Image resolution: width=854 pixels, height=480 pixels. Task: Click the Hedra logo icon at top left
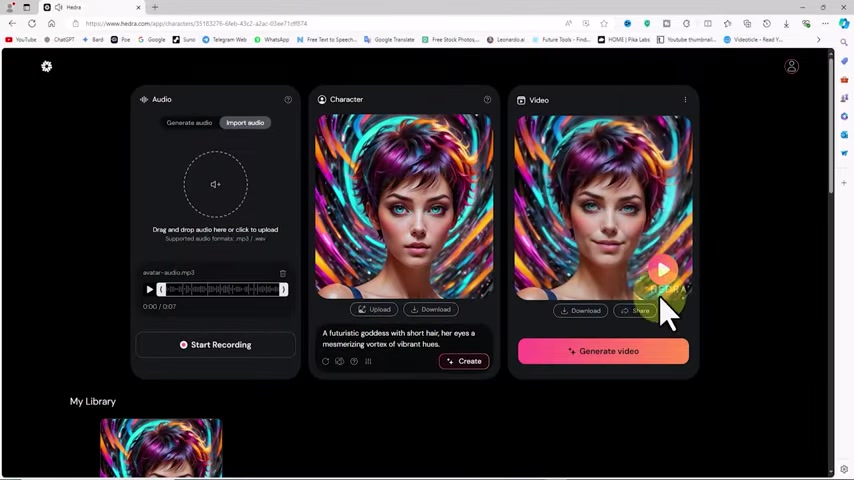tap(47, 66)
